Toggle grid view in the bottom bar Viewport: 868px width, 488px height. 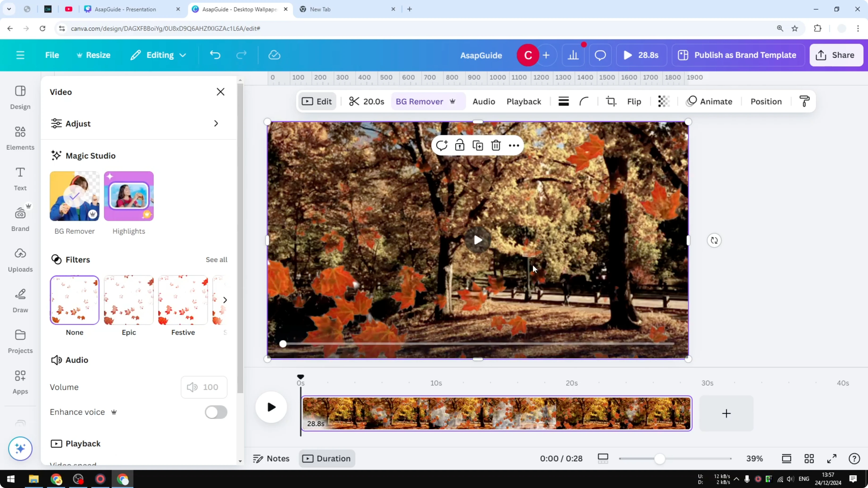click(809, 458)
